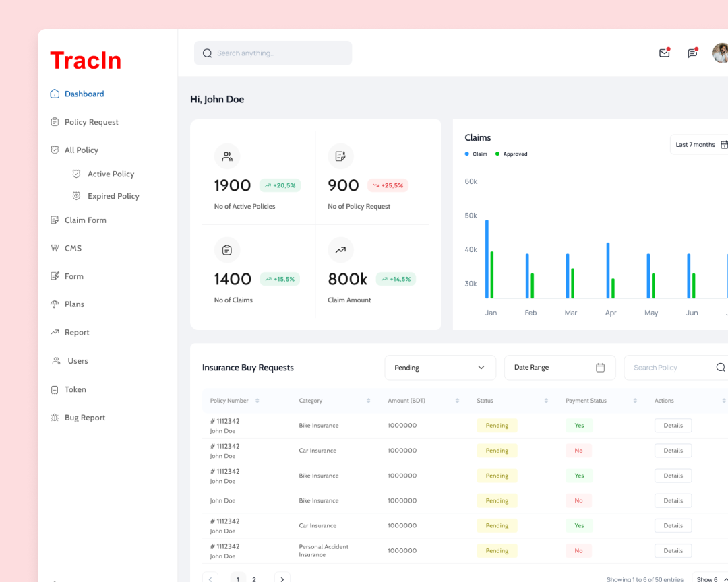Expand All Policy menu item
This screenshot has width=728, height=582.
pos(74,150)
